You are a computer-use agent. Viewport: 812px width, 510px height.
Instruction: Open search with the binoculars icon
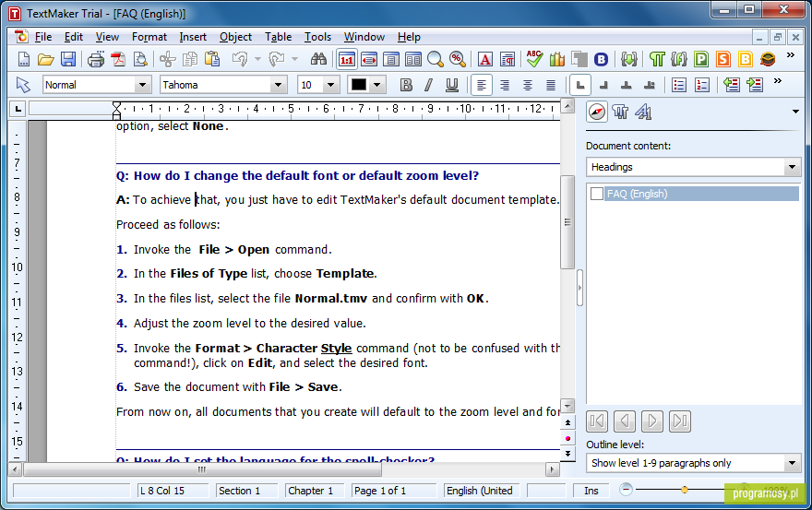318,59
